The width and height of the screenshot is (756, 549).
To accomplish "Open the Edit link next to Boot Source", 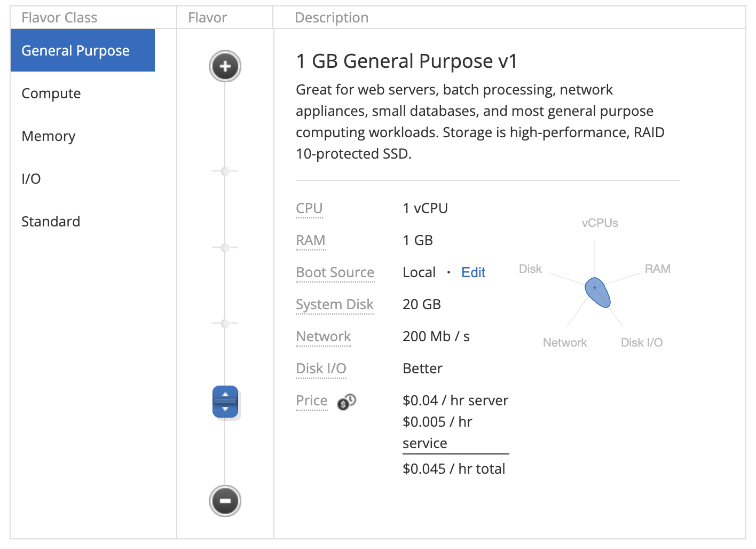I will [x=473, y=272].
